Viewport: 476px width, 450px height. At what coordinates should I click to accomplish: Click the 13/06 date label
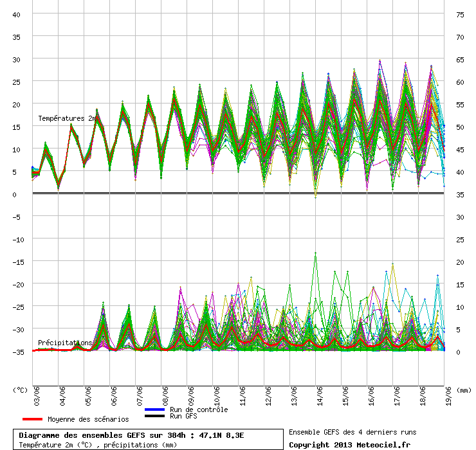point(294,396)
